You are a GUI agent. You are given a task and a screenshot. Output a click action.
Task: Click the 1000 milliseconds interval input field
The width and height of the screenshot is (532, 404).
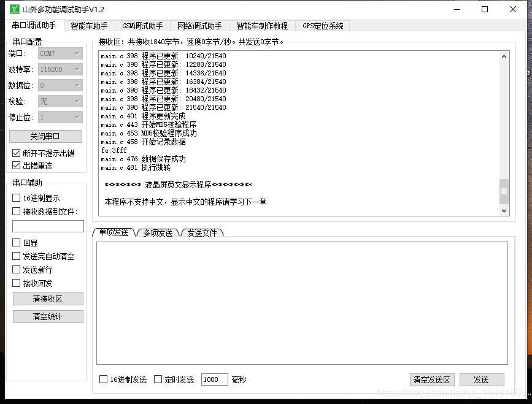pyautogui.click(x=214, y=379)
